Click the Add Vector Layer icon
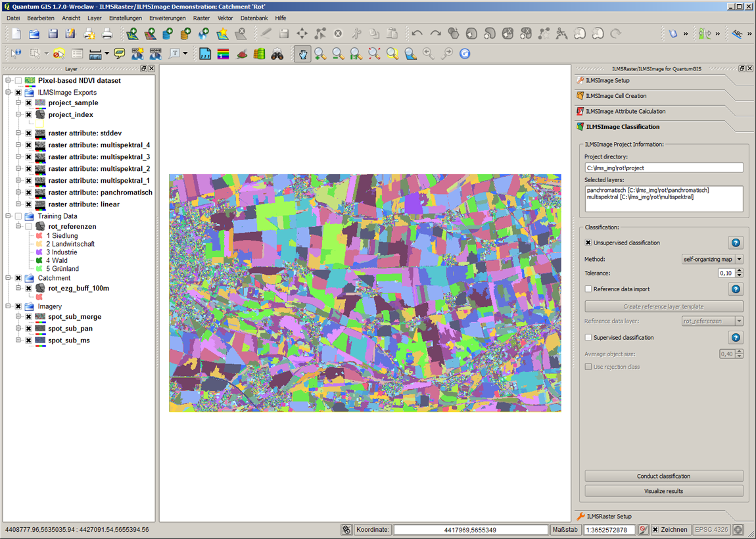The height and width of the screenshot is (539, 756). point(132,34)
